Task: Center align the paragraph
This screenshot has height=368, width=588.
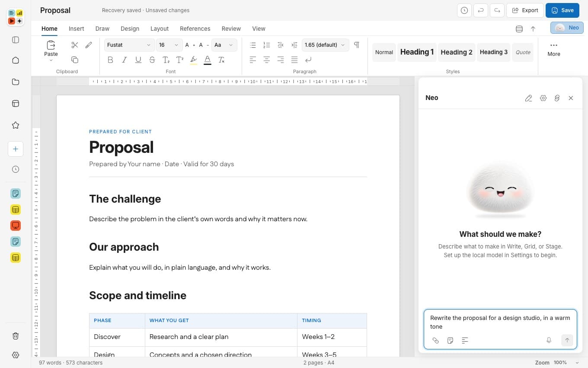Action: pyautogui.click(x=267, y=60)
